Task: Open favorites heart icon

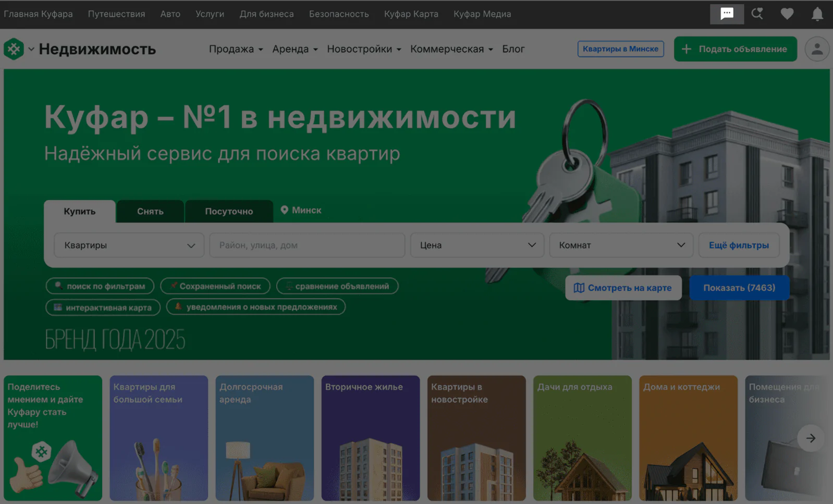Action: (787, 14)
